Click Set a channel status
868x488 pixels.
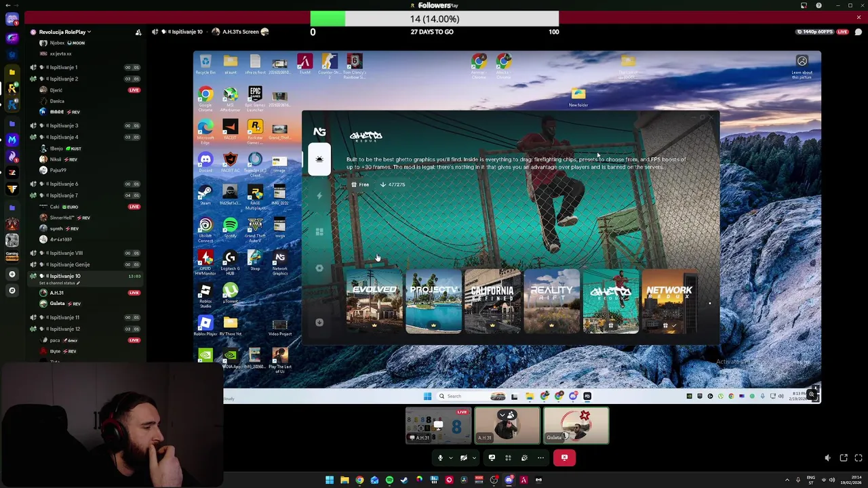[x=60, y=283]
